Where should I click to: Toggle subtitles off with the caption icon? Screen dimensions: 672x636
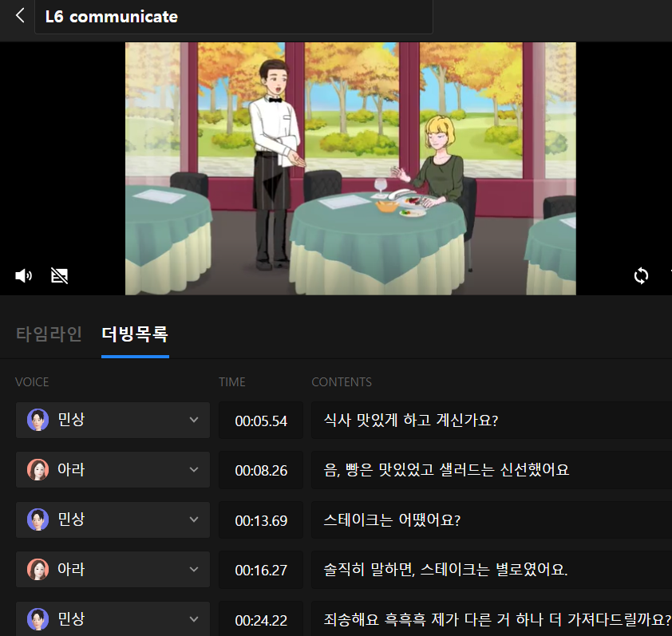(59, 275)
